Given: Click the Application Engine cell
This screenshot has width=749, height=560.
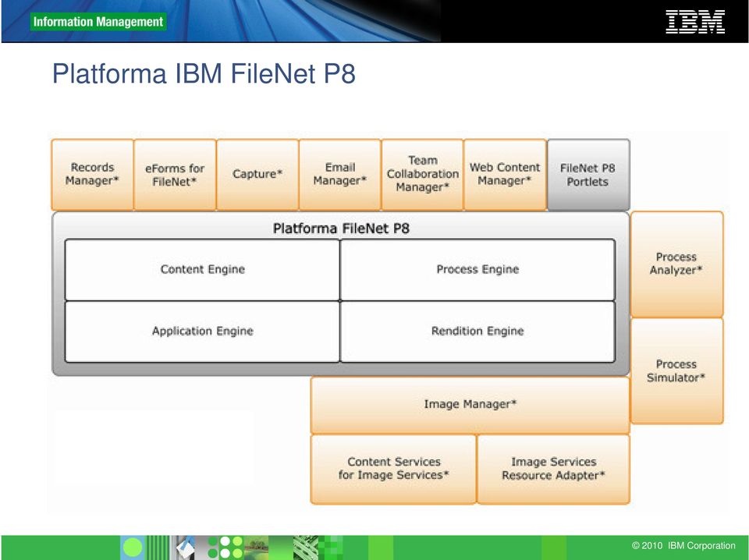Looking at the screenshot, I should [203, 331].
